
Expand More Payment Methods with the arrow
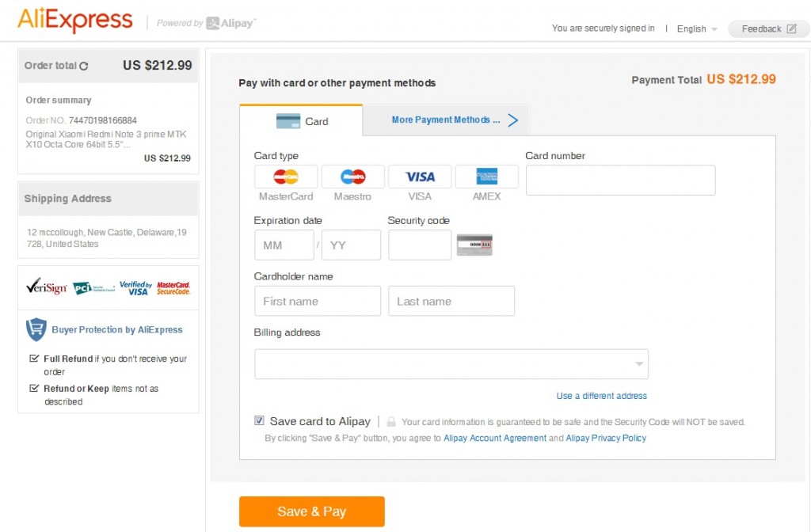[513, 120]
